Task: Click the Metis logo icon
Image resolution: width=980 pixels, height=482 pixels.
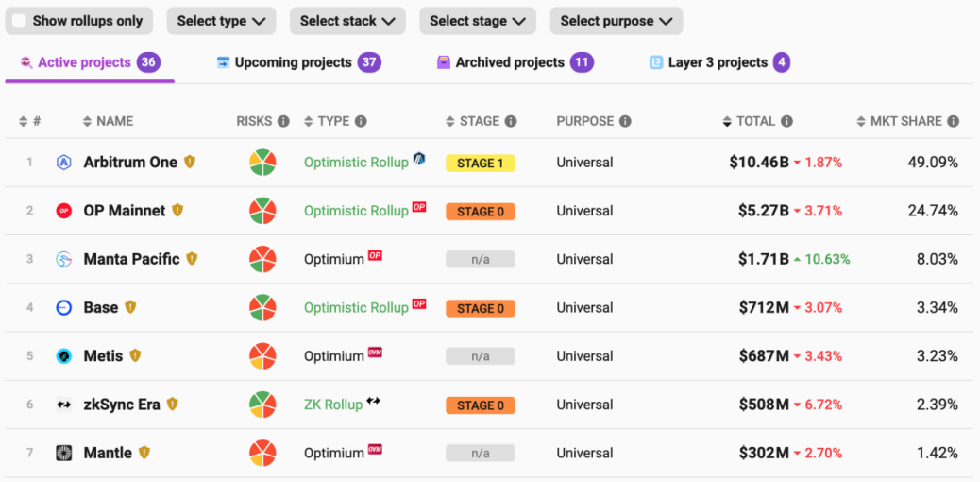Action: point(64,356)
